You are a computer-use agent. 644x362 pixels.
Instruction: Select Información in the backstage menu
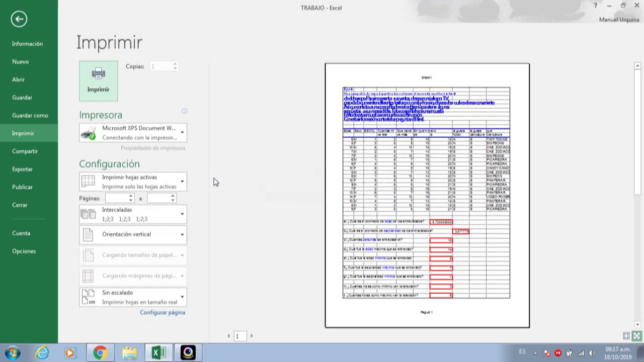tap(28, 44)
